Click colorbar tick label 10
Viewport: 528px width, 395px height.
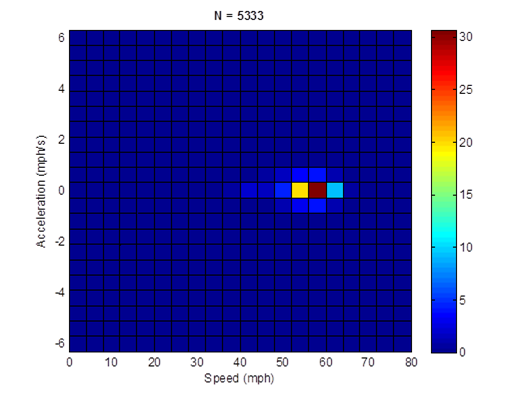(466, 248)
